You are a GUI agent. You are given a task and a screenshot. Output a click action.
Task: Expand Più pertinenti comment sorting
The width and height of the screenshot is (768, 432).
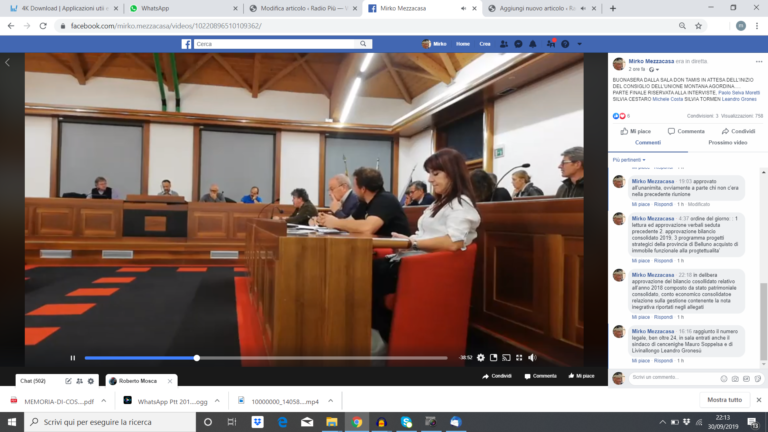629,159
